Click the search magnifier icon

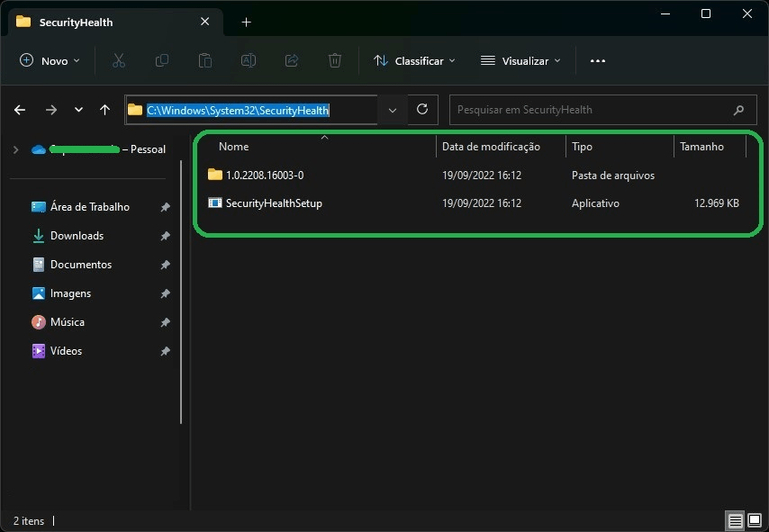click(738, 110)
